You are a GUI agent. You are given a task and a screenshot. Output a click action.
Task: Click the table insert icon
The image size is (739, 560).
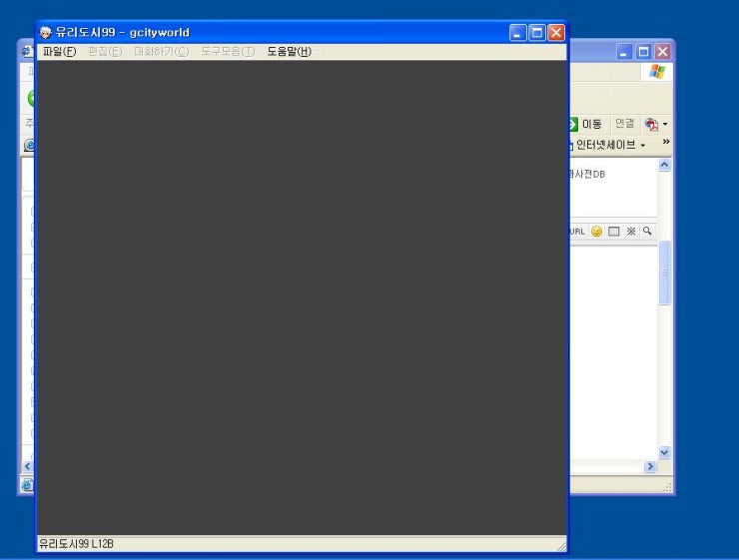[x=614, y=232]
